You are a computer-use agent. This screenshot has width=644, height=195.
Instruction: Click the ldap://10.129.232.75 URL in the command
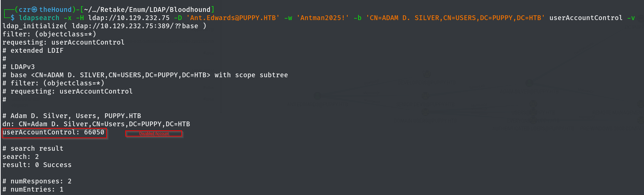pyautogui.click(x=129, y=18)
